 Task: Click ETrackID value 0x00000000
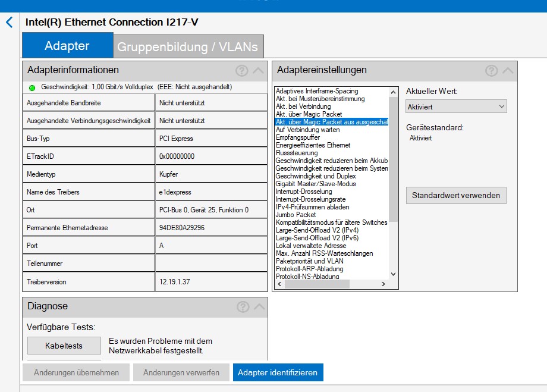click(x=177, y=156)
